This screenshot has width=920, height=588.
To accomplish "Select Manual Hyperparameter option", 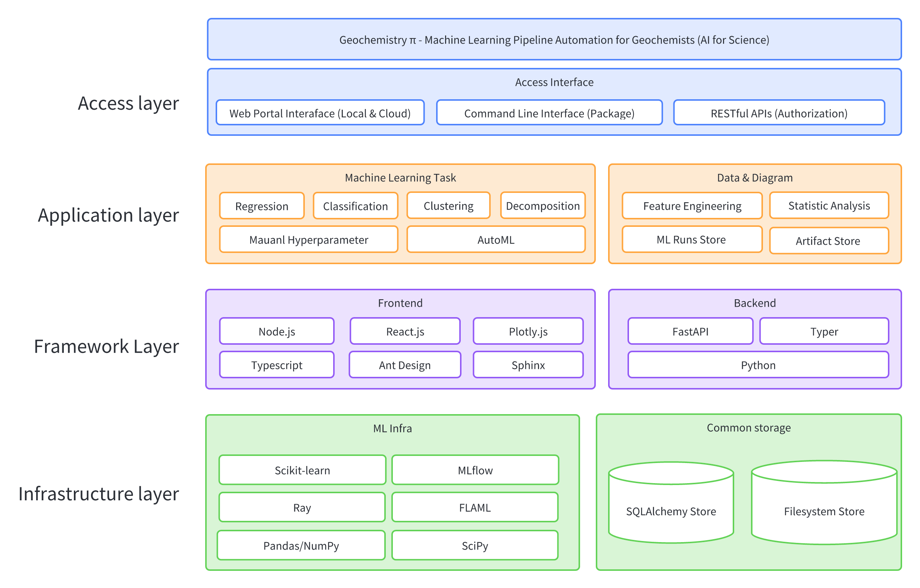I will coord(308,240).
